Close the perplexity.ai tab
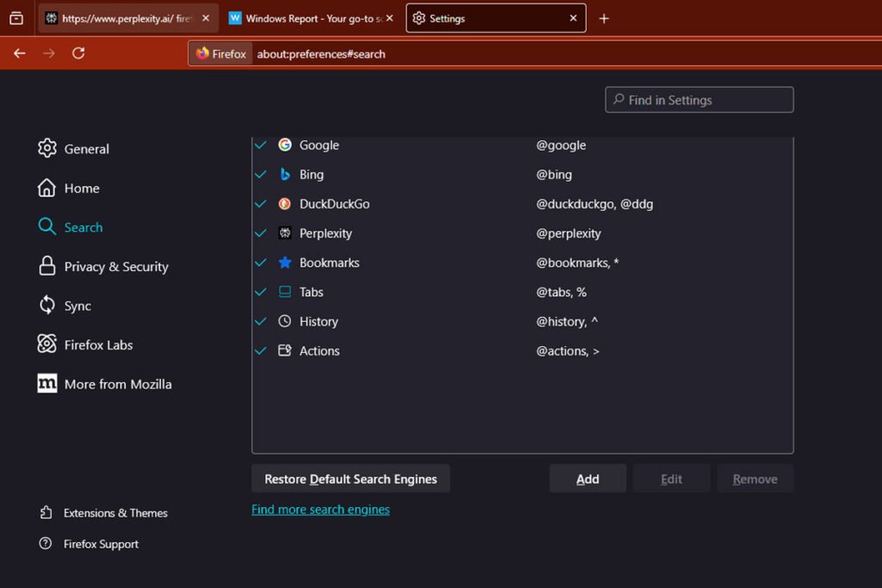Screen dimensions: 882x588 tap(206, 18)
